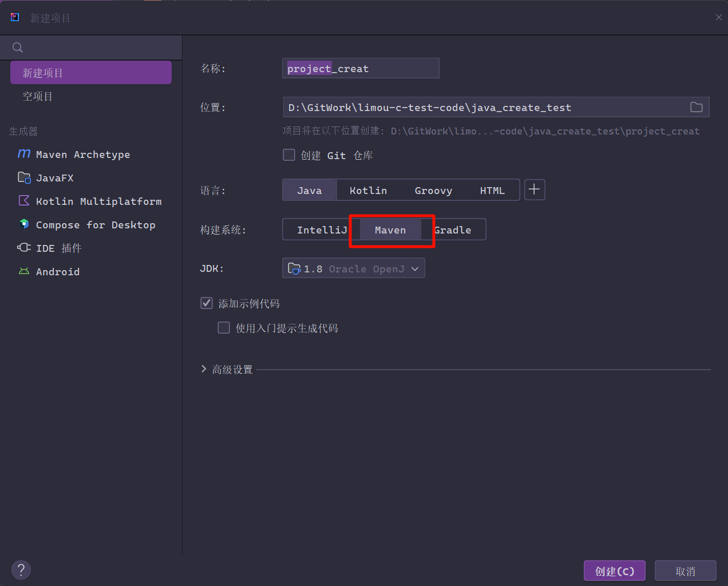The height and width of the screenshot is (586, 728).
Task: Click the IDE plugin plug icon
Action: 24,248
